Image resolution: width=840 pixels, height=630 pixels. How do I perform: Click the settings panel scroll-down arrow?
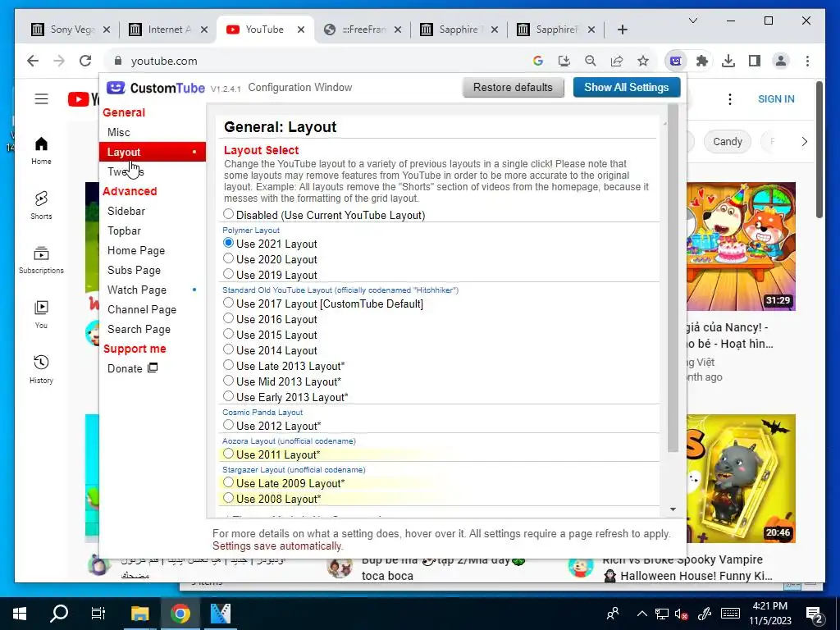tap(673, 509)
